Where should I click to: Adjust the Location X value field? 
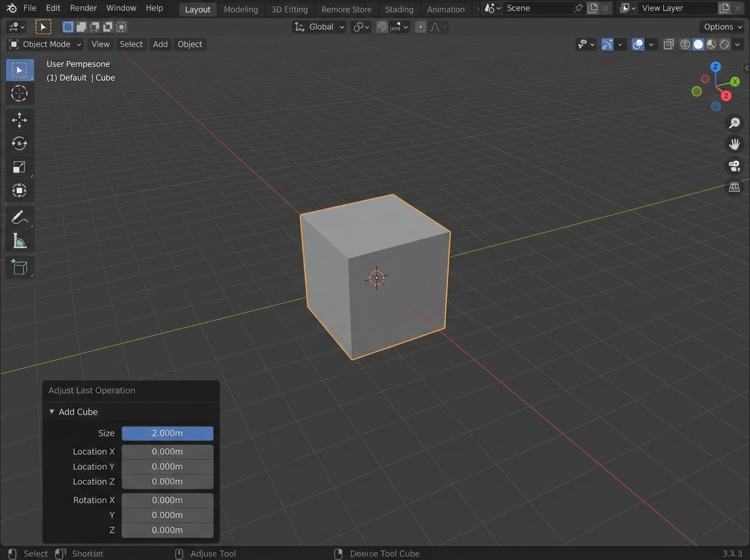167,451
